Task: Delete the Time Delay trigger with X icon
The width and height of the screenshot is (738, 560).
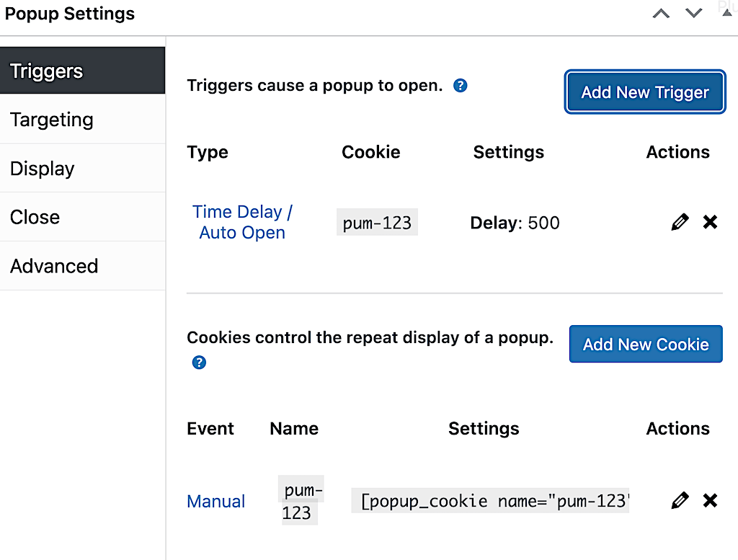Action: click(710, 222)
